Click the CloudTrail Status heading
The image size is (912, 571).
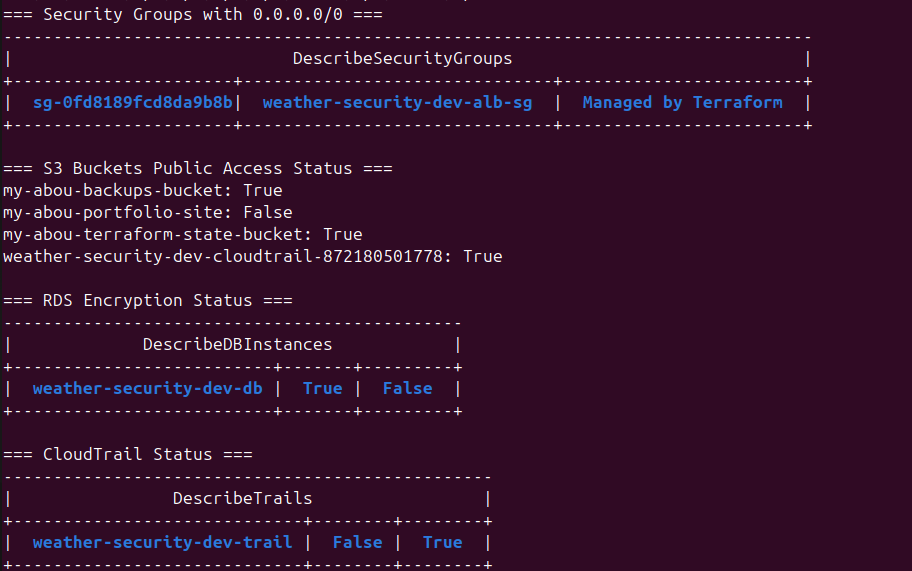pos(128,455)
